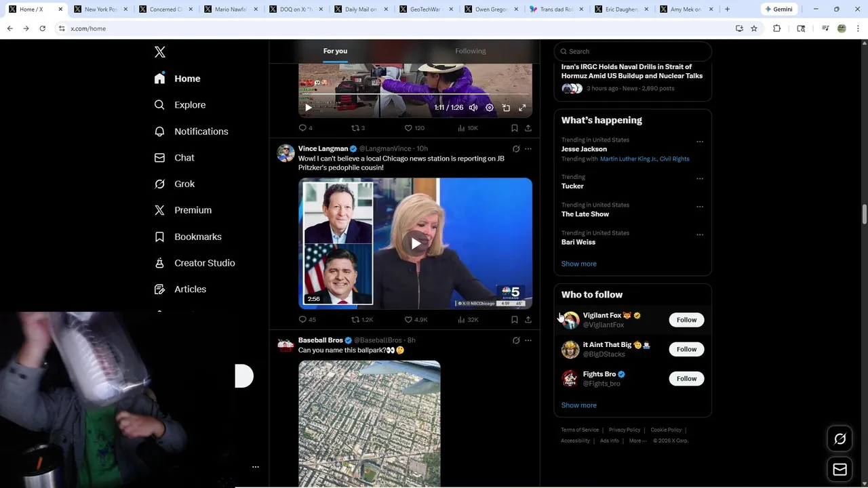Open floating messages envelope button
868x488 pixels.
pos(840,469)
